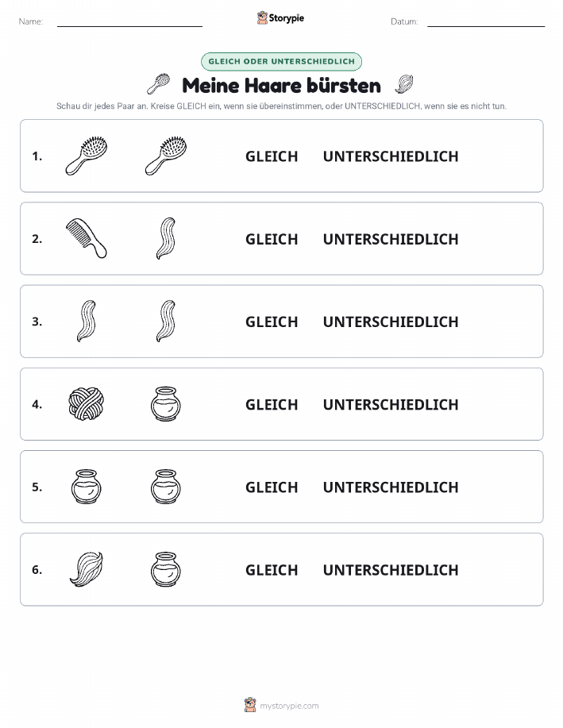Click the Meine Haare bürsten heading
The image size is (563, 728).
pyautogui.click(x=281, y=86)
